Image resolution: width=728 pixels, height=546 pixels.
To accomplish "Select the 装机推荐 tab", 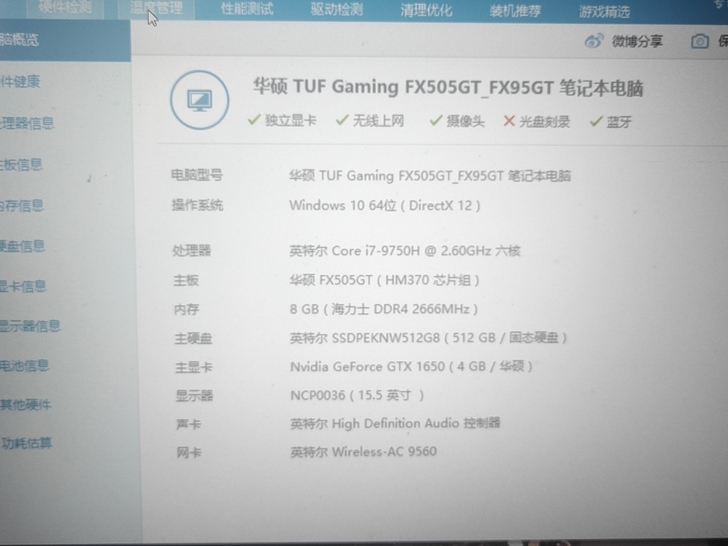I will 515,11.
